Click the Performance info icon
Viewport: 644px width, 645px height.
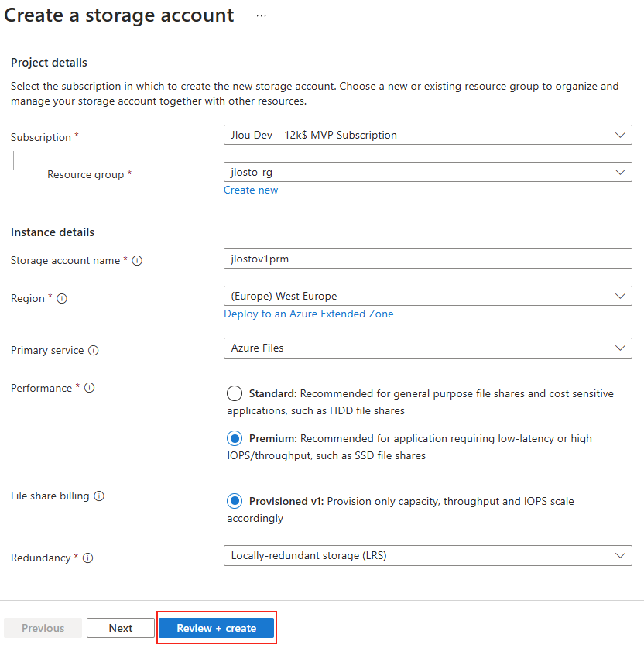click(x=89, y=388)
